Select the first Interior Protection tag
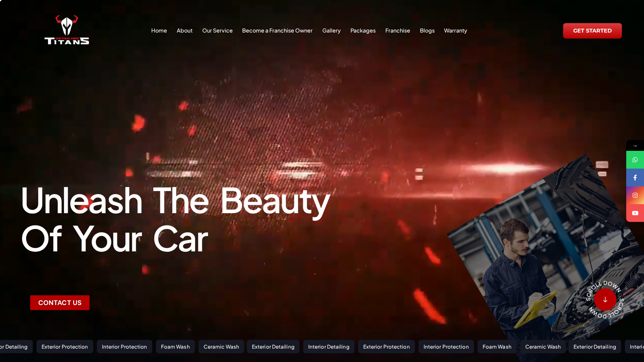This screenshot has width=644, height=362. click(124, 347)
